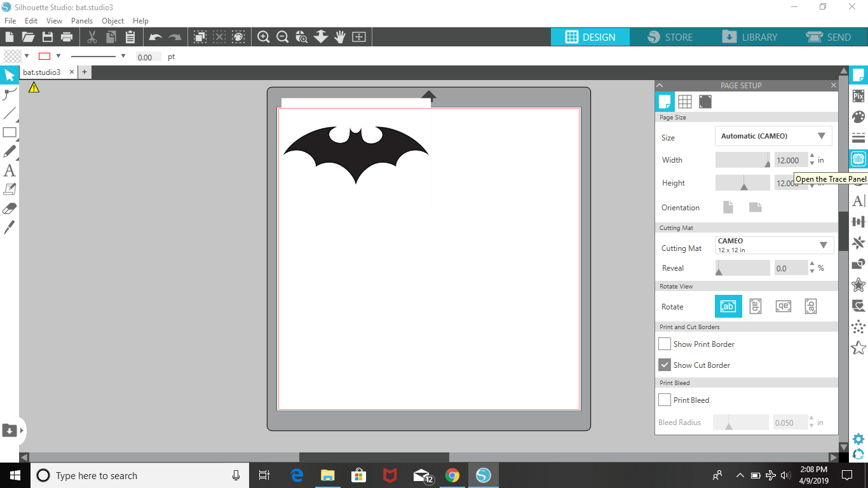Open the View menu
The image size is (868, 488).
(x=54, y=20)
